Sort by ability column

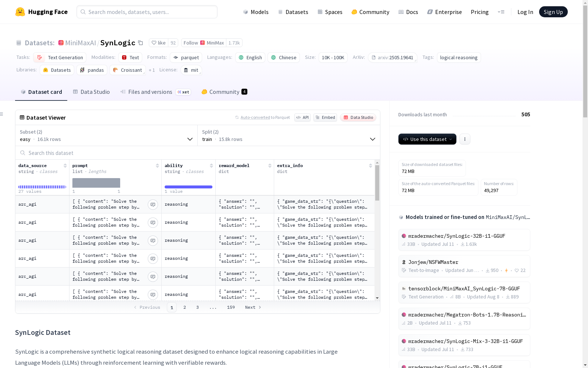(x=211, y=166)
